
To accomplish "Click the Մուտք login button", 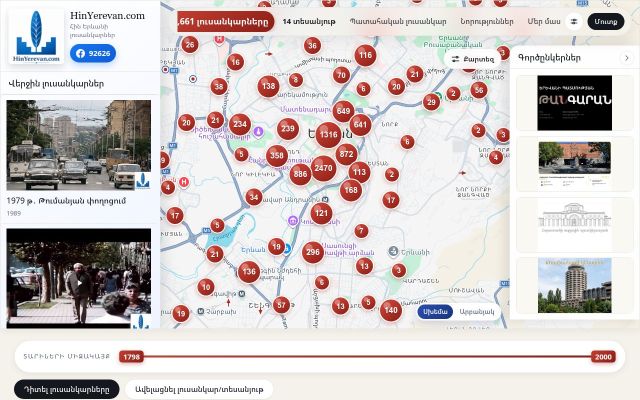I will pyautogui.click(x=606, y=22).
